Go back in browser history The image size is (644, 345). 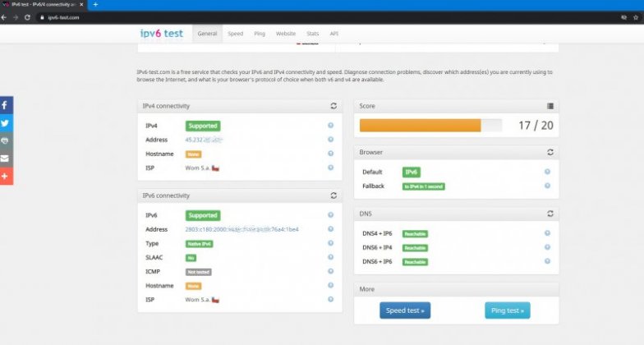3,17
